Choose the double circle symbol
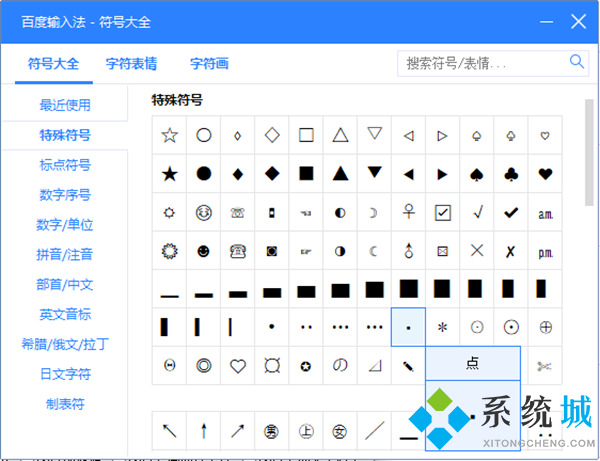 (x=204, y=366)
